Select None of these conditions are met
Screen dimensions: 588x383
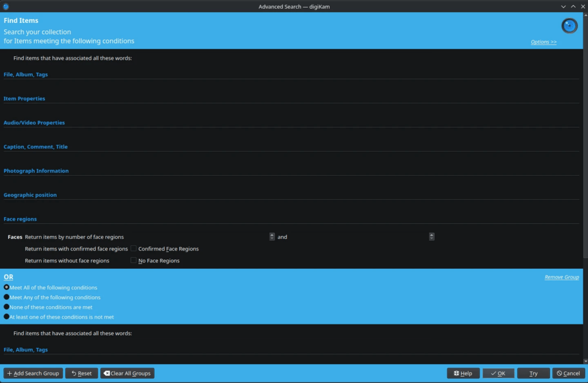point(6,307)
